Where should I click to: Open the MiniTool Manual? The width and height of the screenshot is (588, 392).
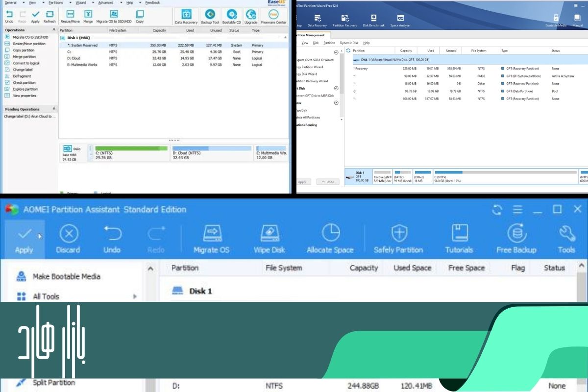click(578, 21)
